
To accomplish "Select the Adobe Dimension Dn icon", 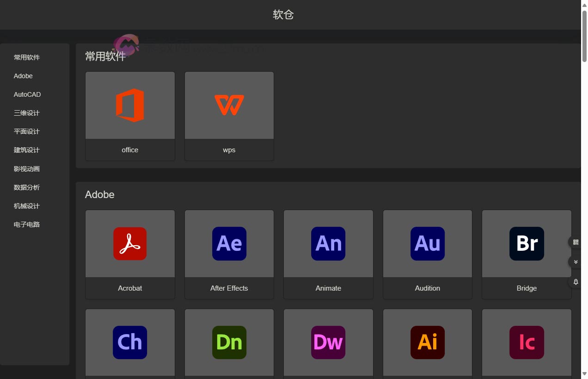I will pyautogui.click(x=229, y=342).
